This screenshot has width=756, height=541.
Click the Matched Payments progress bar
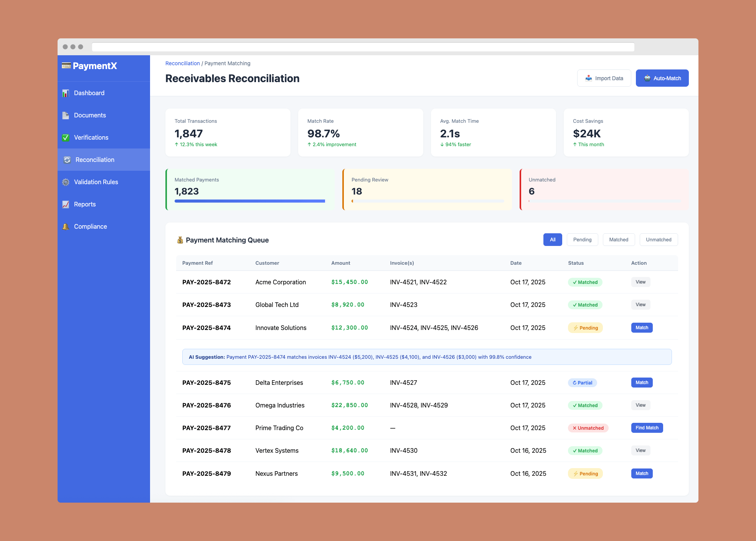pos(249,201)
